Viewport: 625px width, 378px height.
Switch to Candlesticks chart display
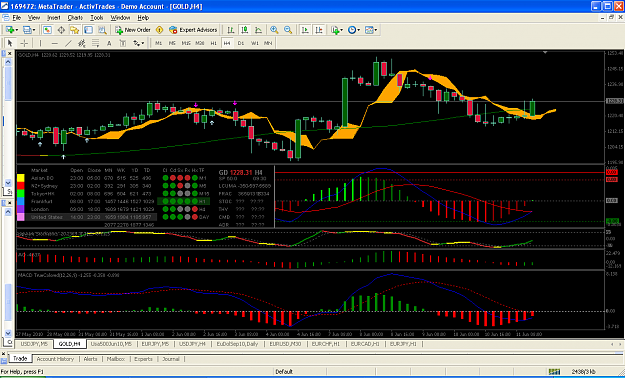click(x=245, y=30)
